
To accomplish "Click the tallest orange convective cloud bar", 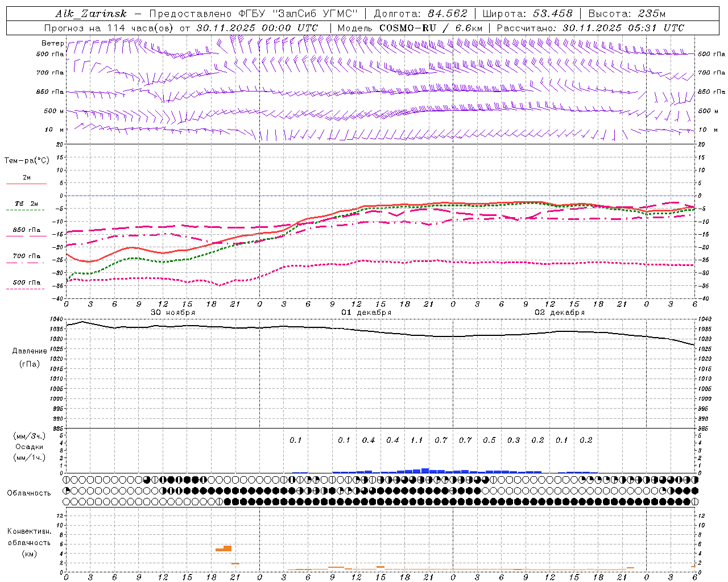I will pos(227,548).
